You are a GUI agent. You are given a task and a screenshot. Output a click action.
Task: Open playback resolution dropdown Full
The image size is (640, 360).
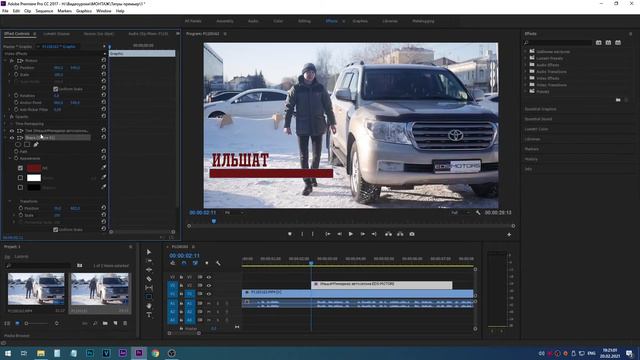pyautogui.click(x=460, y=213)
